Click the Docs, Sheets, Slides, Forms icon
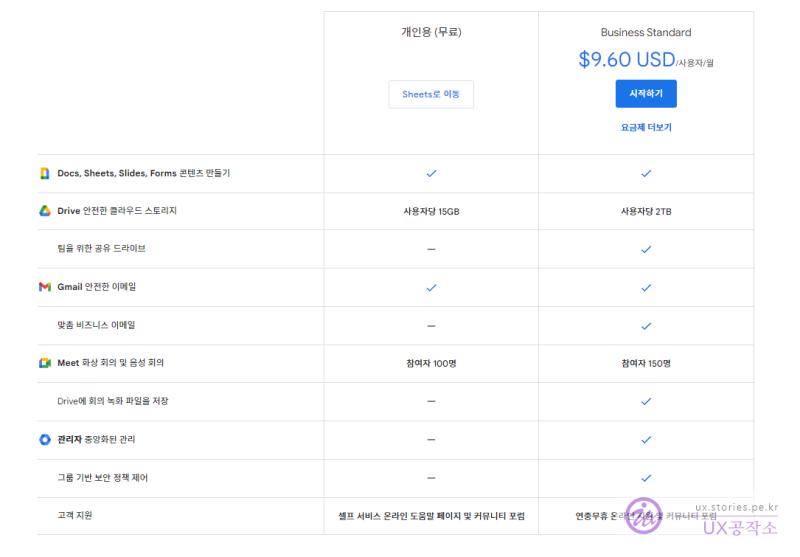Viewport: 800px width, 557px height. pyautogui.click(x=45, y=173)
